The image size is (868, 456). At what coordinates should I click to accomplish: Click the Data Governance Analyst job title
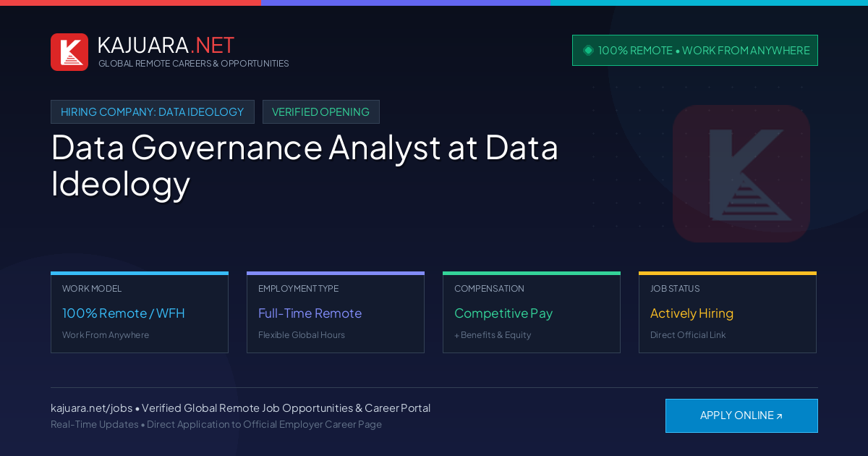pyautogui.click(x=305, y=165)
